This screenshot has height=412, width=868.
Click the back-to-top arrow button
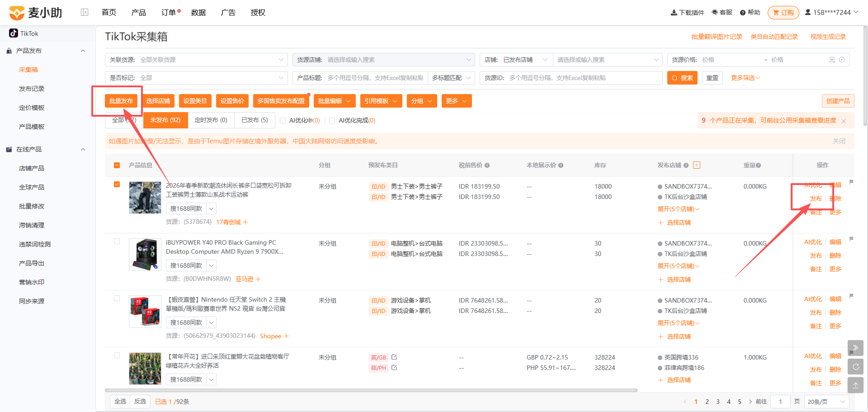855,385
